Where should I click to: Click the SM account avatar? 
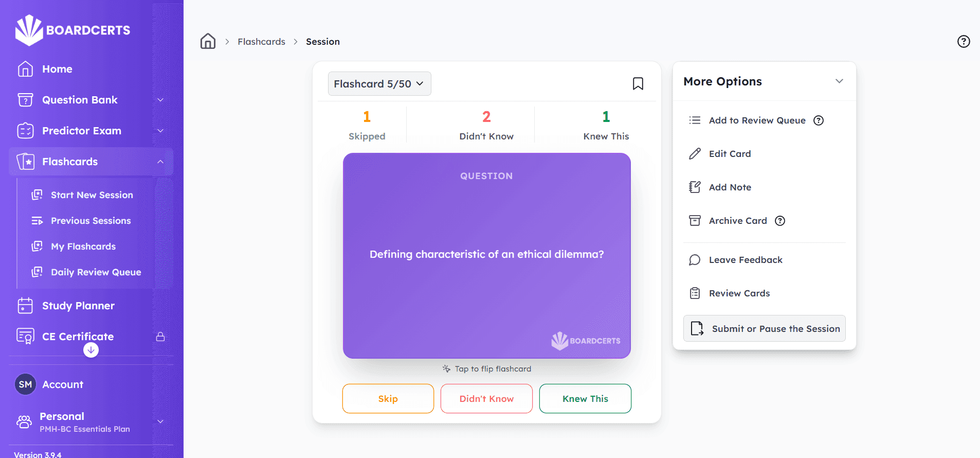coord(25,384)
